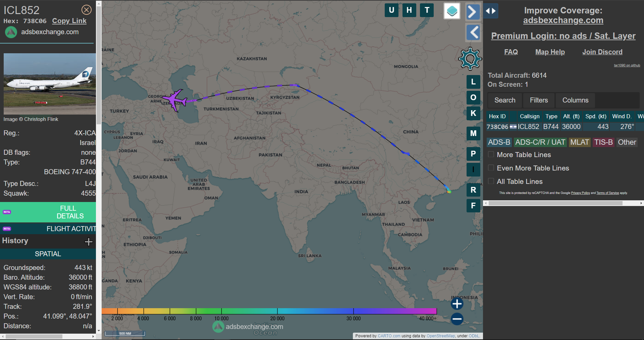
Task: Open adsbexchange.com Improve Coverage link
Action: point(563,20)
